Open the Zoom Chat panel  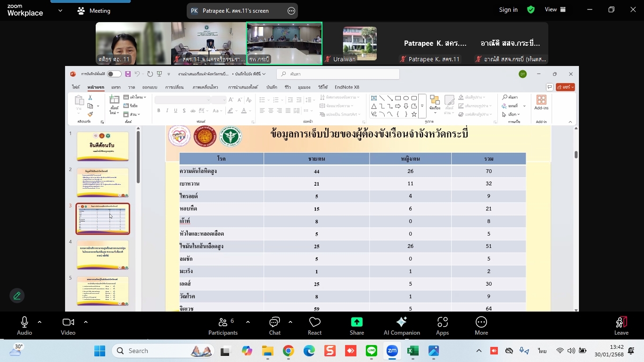click(x=275, y=326)
